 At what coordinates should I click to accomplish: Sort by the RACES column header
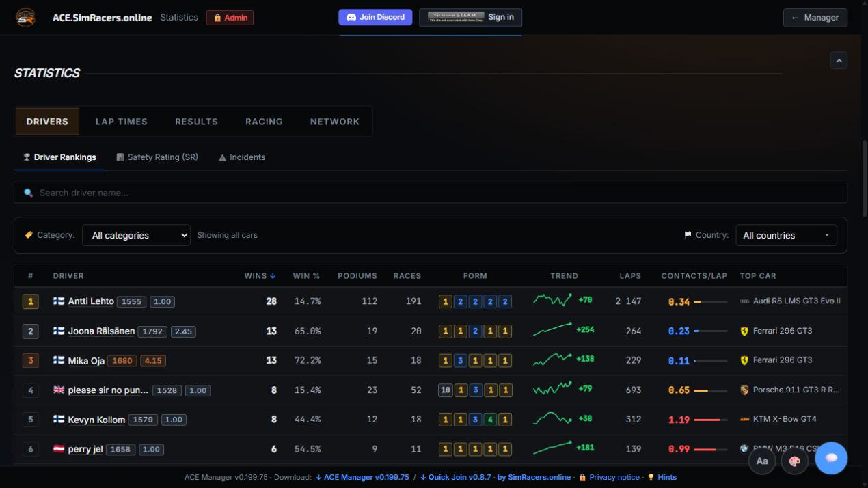pyautogui.click(x=407, y=276)
